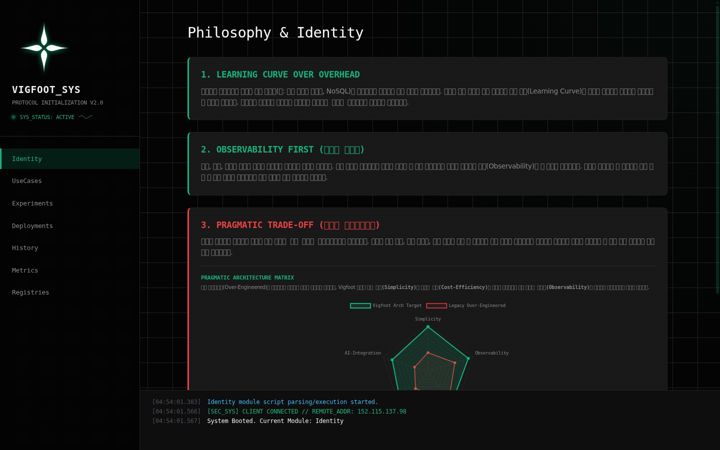Click the Learning Curve Over Overhead heading
The height and width of the screenshot is (450, 720).
point(280,74)
